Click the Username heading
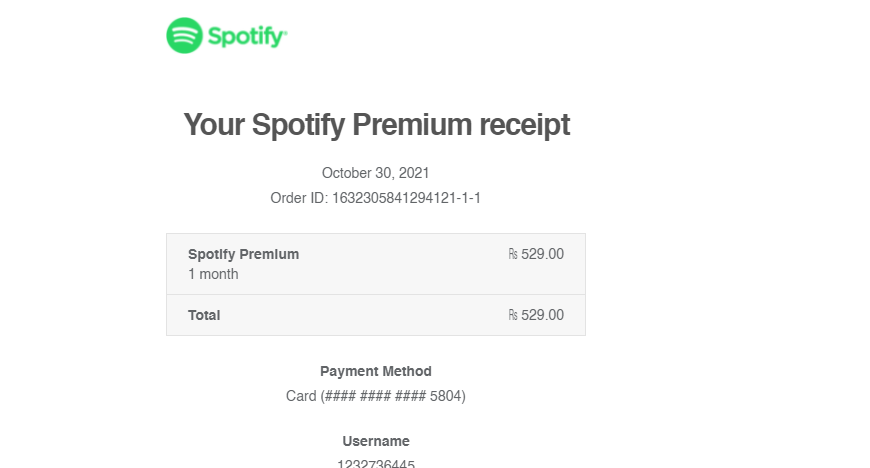 (x=376, y=441)
